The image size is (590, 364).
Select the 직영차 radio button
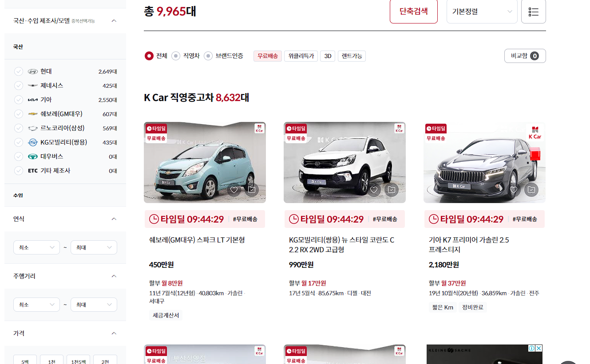point(176,56)
